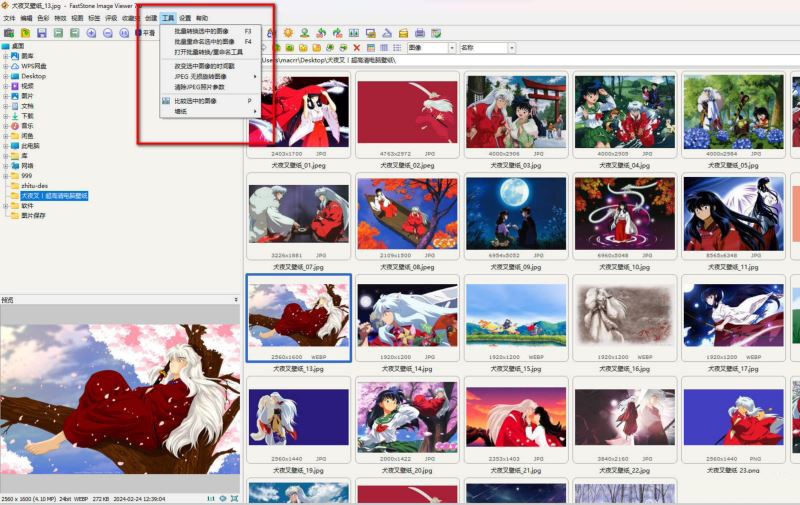Click the open file folder icon
Image resolution: width=800 pixels, height=505 pixels.
point(25,33)
